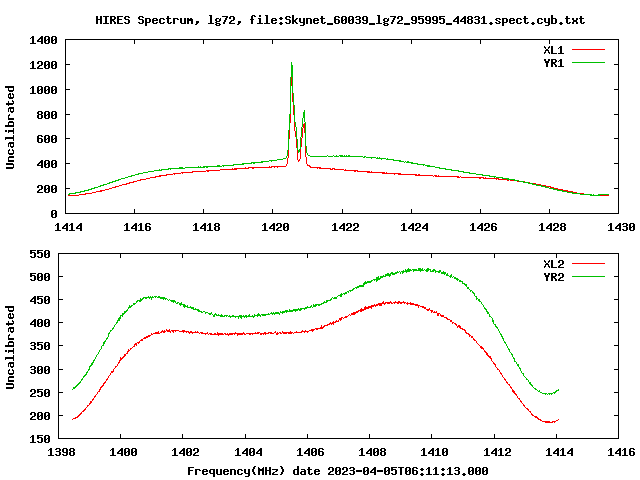The width and height of the screenshot is (640, 480).
Task: Click the 1424 frequency tick label
Action: coord(414,227)
